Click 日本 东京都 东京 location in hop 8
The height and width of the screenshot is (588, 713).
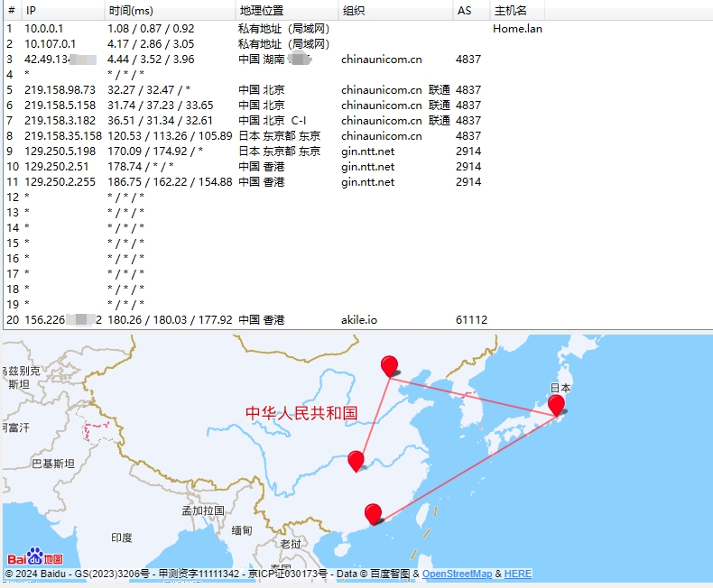(x=280, y=136)
